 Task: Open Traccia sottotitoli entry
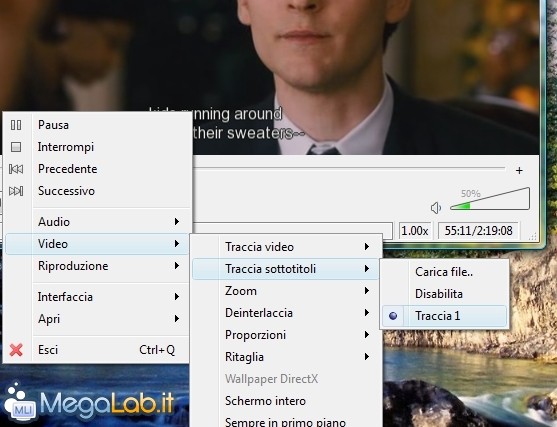click(x=286, y=269)
